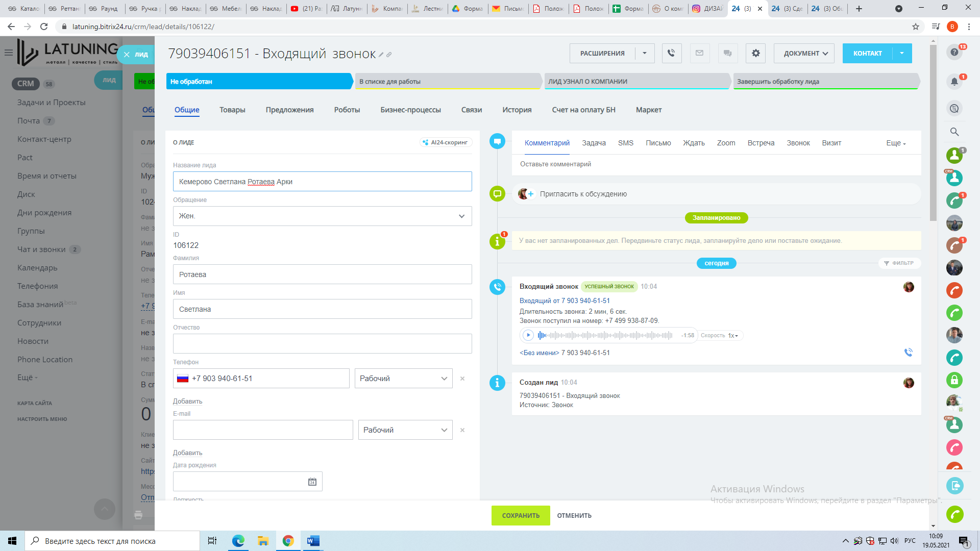Image resolution: width=980 pixels, height=551 pixels.
Task: Click the email envelope icon in header
Action: click(x=699, y=53)
